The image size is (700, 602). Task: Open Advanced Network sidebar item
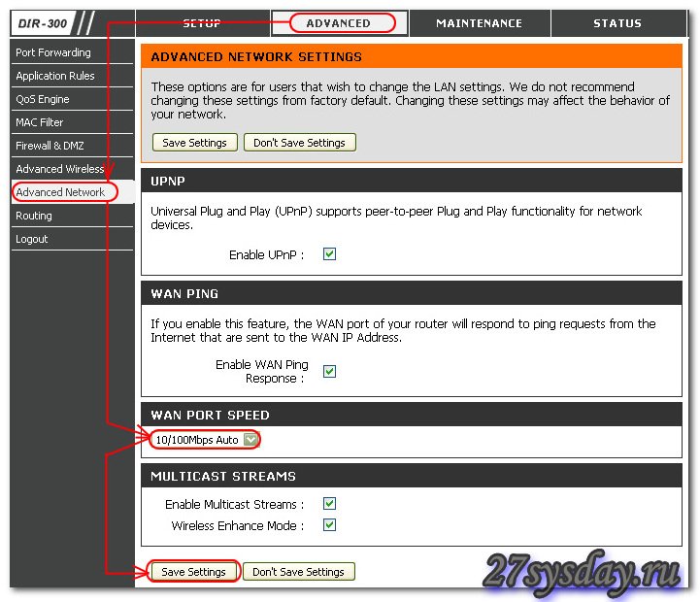coord(72,192)
